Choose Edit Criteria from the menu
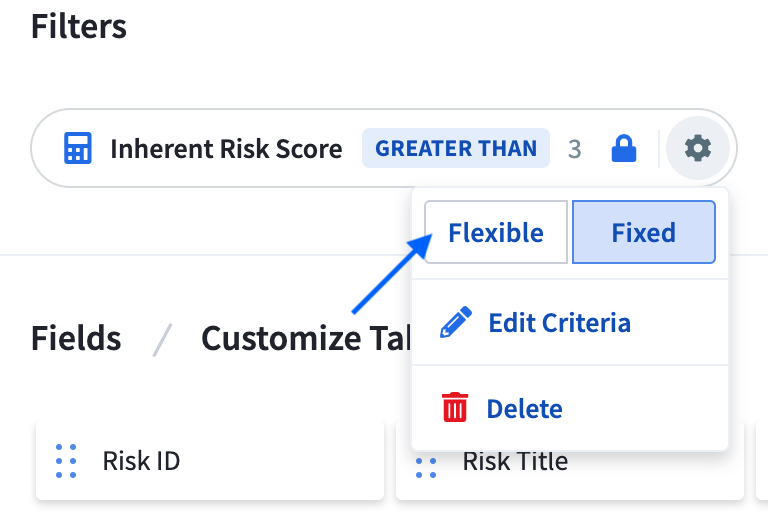The image size is (768, 514). tap(558, 323)
